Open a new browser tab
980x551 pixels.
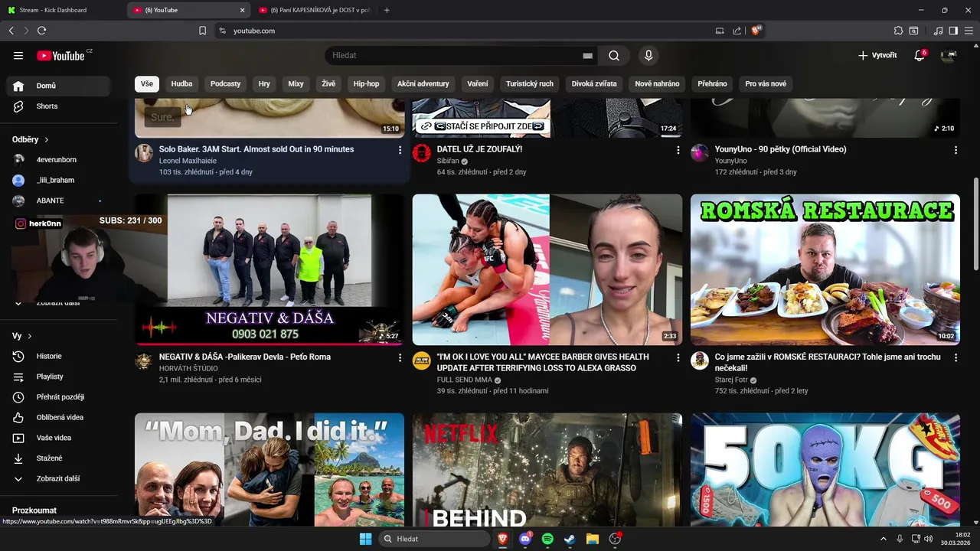coord(387,10)
